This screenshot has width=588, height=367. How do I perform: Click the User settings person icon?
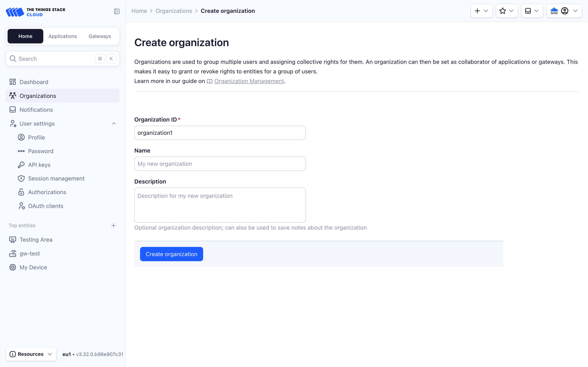tap(13, 124)
